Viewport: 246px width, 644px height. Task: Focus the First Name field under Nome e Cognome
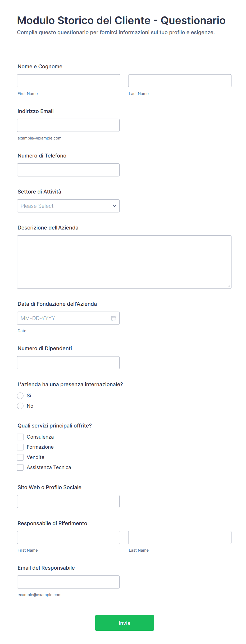point(69,81)
